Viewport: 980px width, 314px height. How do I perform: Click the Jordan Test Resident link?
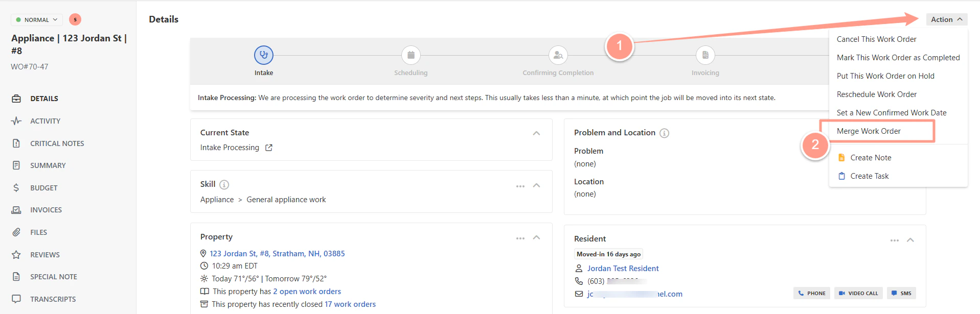tap(623, 269)
